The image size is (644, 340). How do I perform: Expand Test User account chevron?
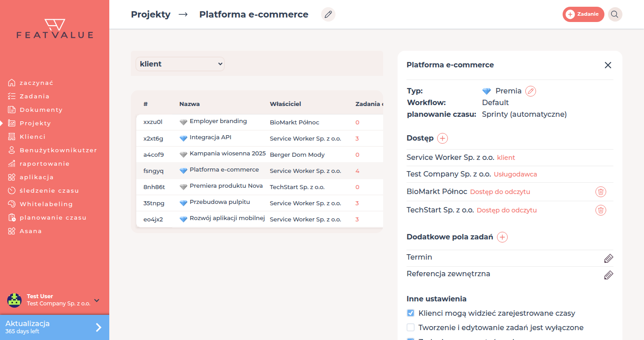[97, 300]
